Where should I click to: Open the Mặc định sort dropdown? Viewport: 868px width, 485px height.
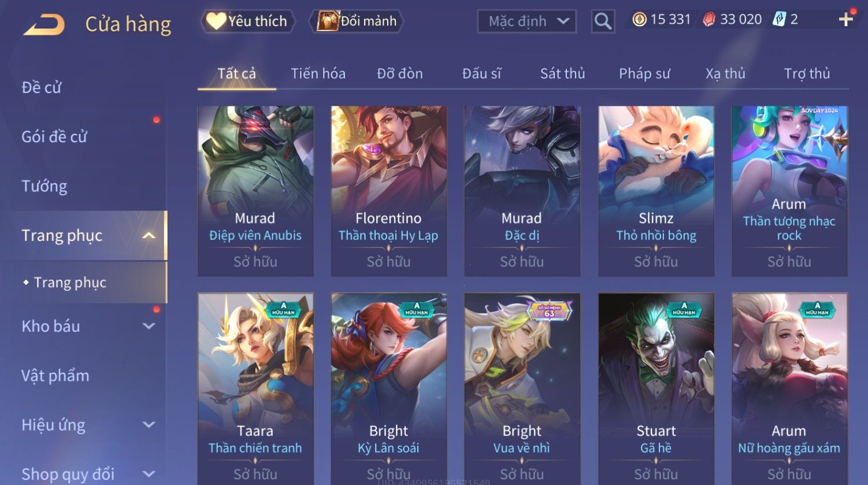point(527,21)
